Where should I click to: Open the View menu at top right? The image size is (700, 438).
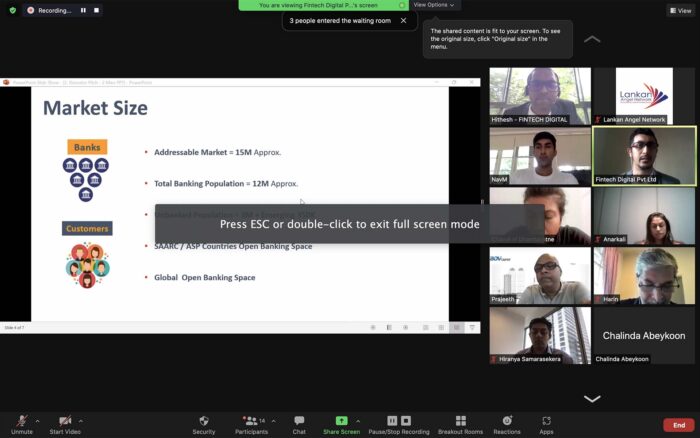[x=681, y=10]
